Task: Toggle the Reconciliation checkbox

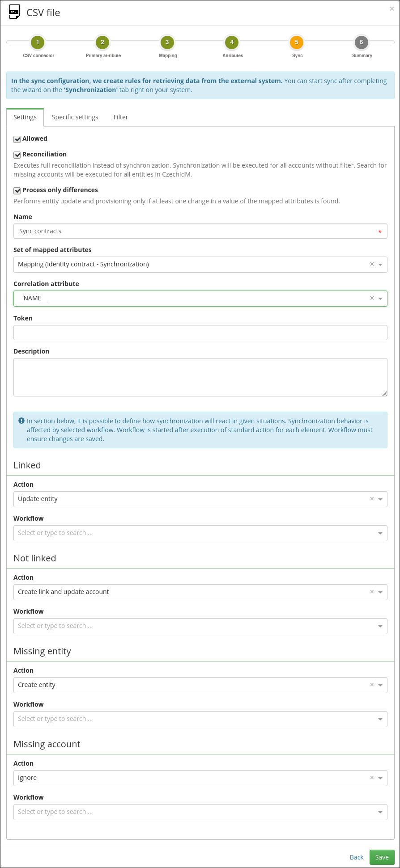Action: 17,155
